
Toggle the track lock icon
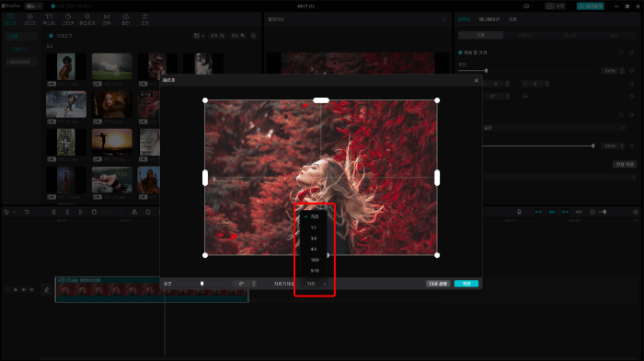(16, 290)
